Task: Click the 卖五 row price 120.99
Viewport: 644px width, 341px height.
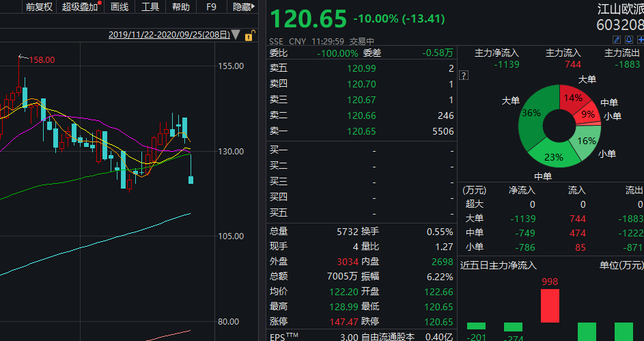Action: click(361, 68)
